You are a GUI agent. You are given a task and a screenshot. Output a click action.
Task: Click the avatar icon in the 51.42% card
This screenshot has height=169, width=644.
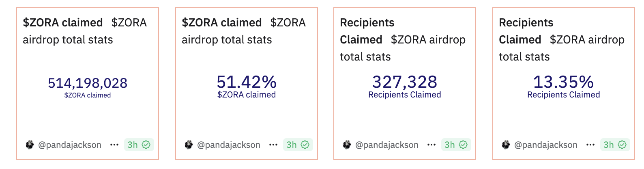pyautogui.click(x=189, y=145)
